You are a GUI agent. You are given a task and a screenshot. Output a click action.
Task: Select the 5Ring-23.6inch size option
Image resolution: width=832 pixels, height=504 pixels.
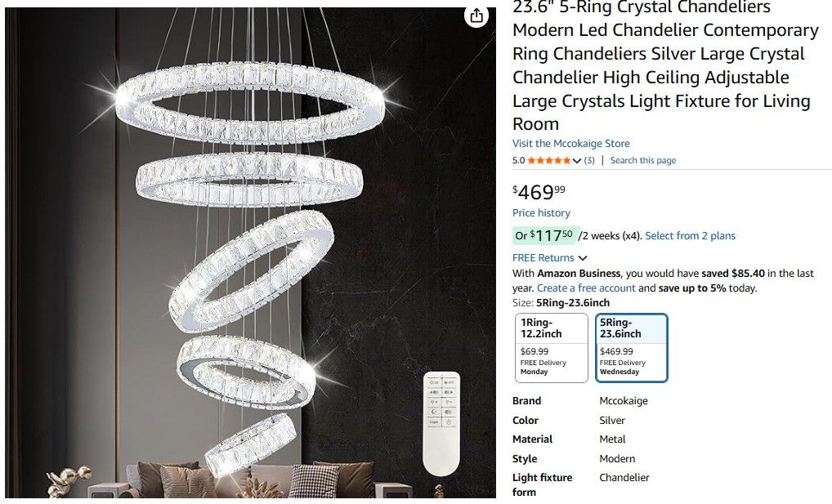pos(631,348)
